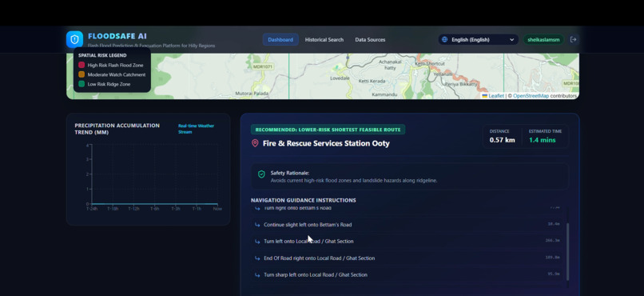Click the Low Risk Ridge Zone green swatch

[x=81, y=84]
